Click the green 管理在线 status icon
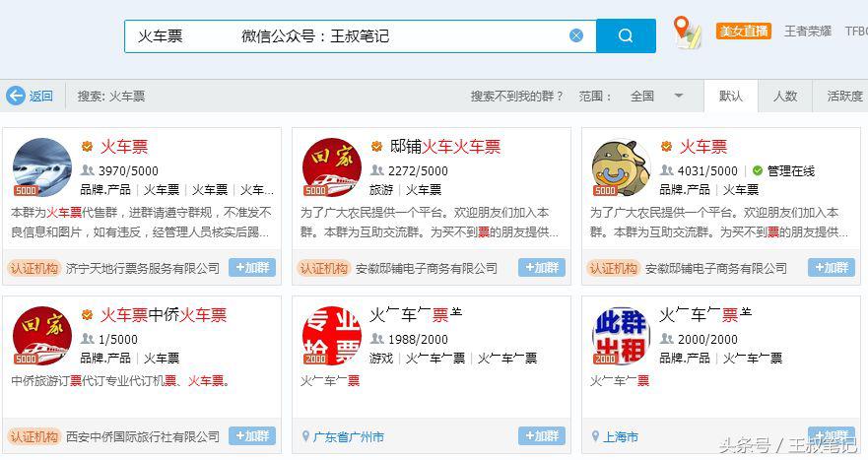This screenshot has width=868, height=460. point(758,170)
